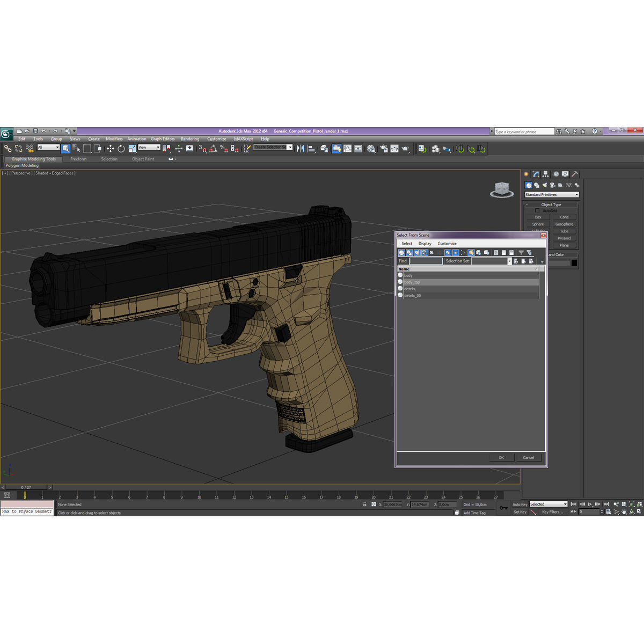
Task: Switch to the Modify command panel tab
Action: coord(536,174)
